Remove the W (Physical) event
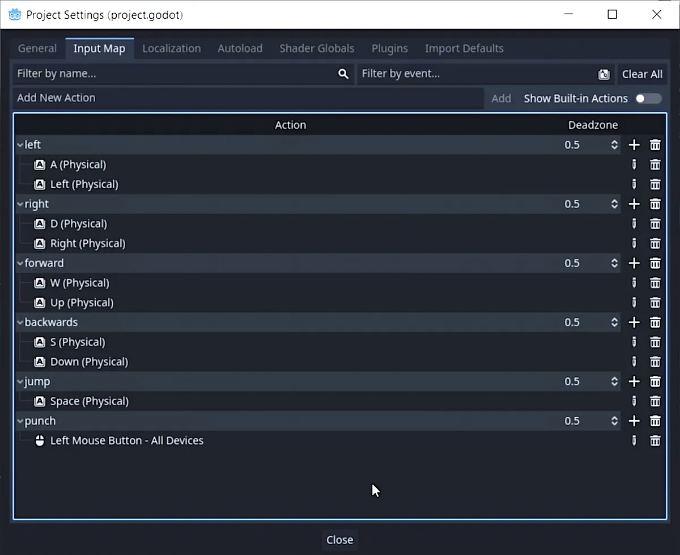This screenshot has height=555, width=680. 655,283
